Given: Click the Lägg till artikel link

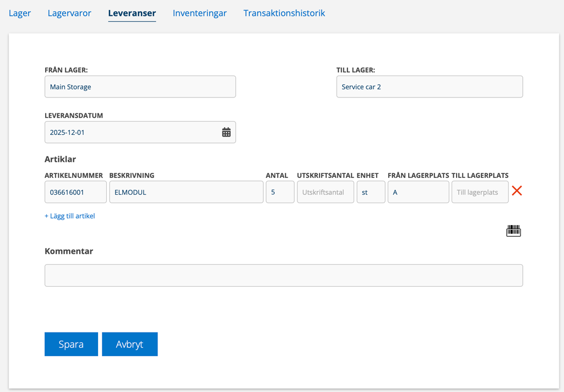Looking at the screenshot, I should point(70,216).
